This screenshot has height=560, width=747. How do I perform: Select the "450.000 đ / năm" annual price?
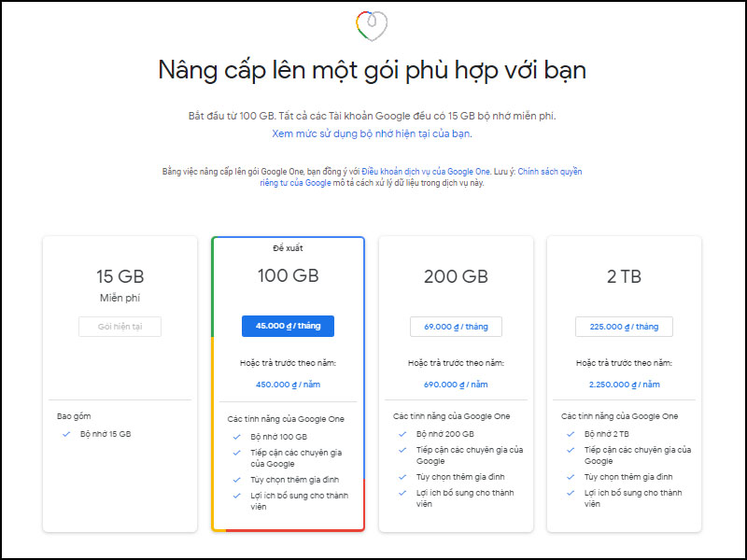288,383
